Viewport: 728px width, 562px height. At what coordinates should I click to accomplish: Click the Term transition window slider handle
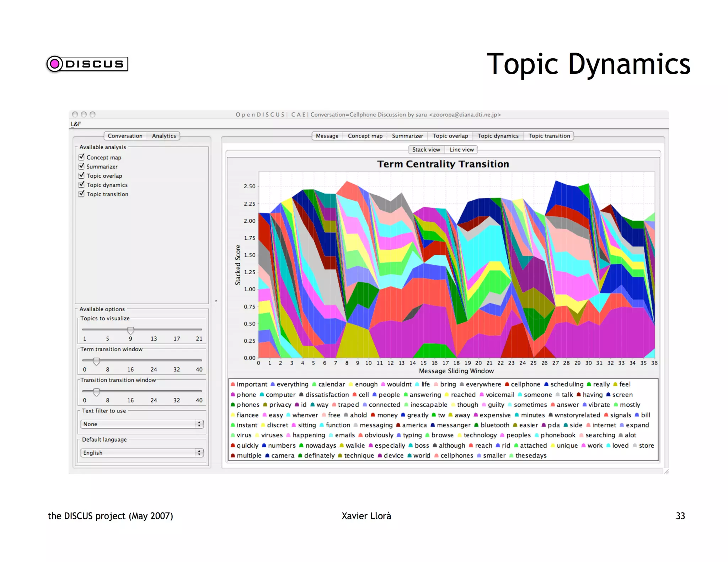pyautogui.click(x=96, y=361)
